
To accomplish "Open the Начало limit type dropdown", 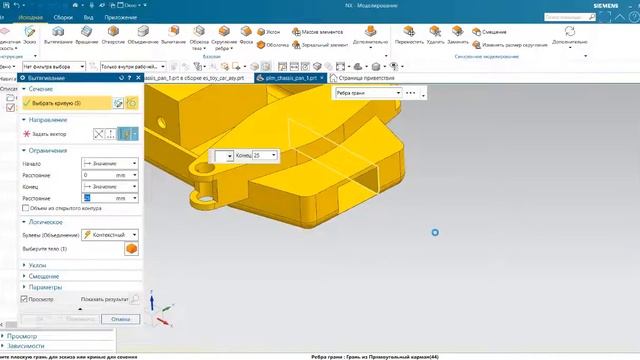I will tap(109, 163).
